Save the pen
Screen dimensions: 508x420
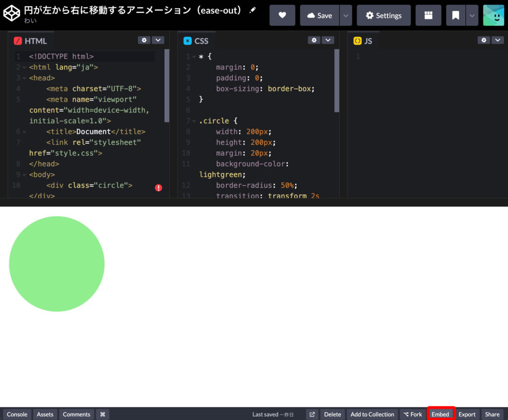pos(319,15)
